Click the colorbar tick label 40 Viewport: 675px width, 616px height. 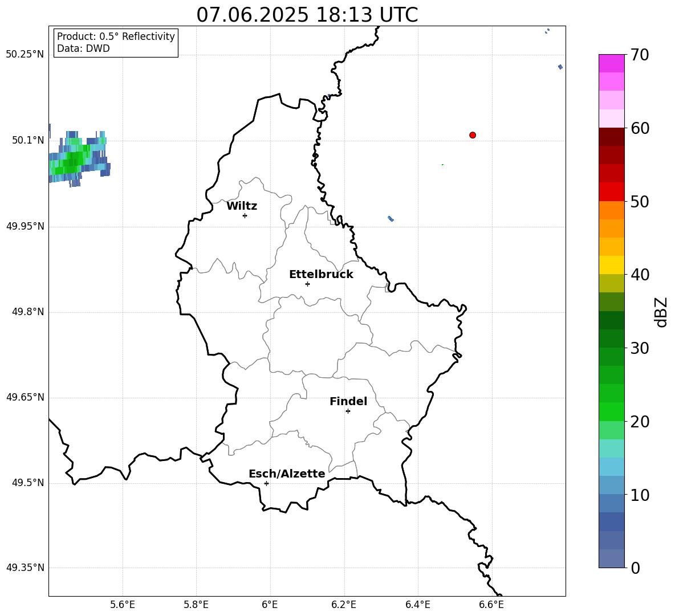point(640,275)
